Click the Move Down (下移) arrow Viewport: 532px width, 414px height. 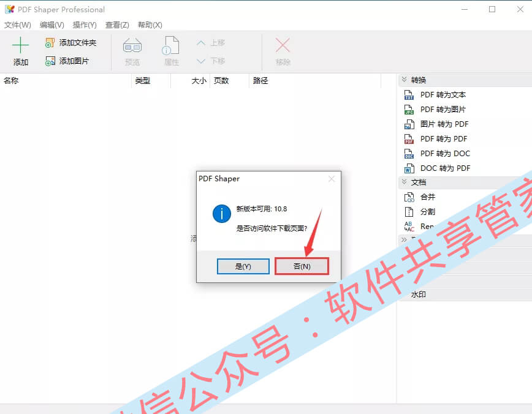point(201,61)
